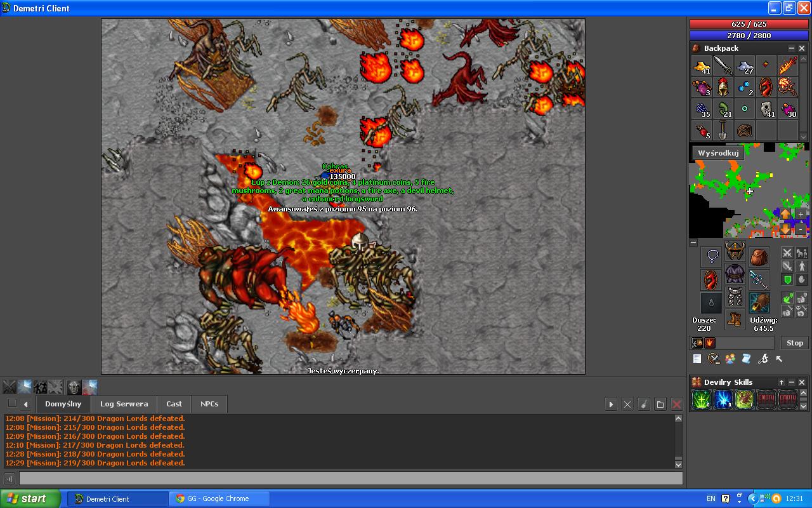Toggle mounted horse-and-rider mode

pos(801,253)
